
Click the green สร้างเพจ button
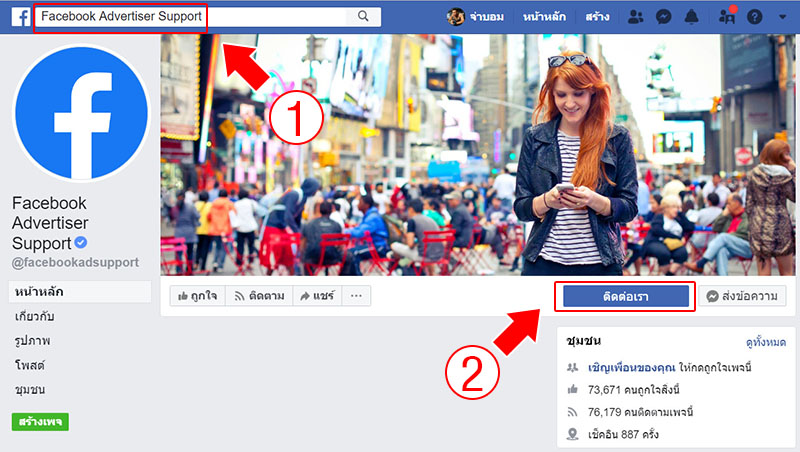click(x=40, y=422)
